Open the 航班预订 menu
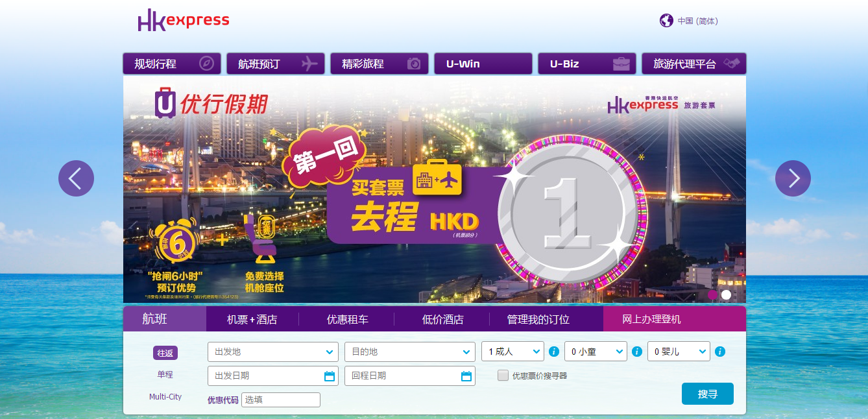Image resolution: width=868 pixels, height=419 pixels. point(276,64)
